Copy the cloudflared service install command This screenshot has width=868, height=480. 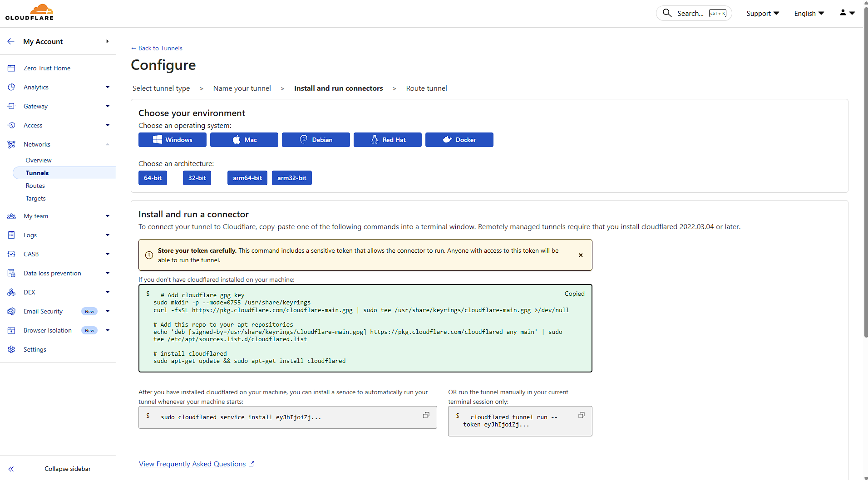(426, 415)
